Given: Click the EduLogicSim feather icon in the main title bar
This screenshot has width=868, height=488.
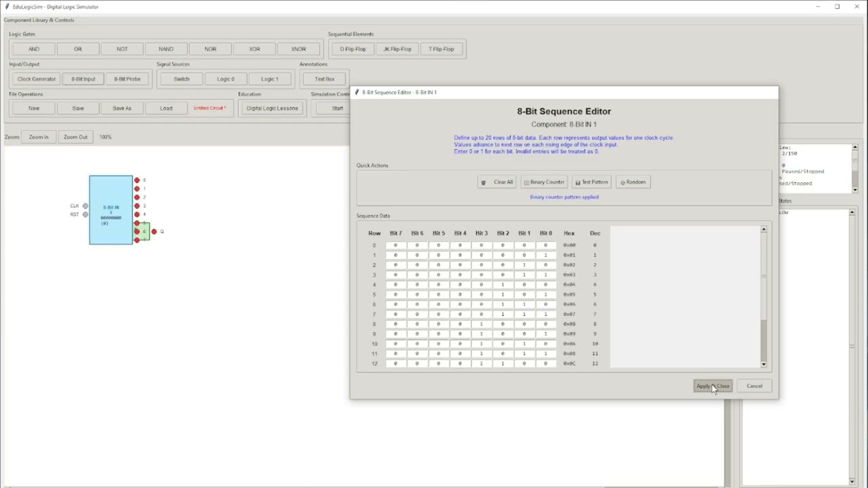Looking at the screenshot, I should pos(7,7).
